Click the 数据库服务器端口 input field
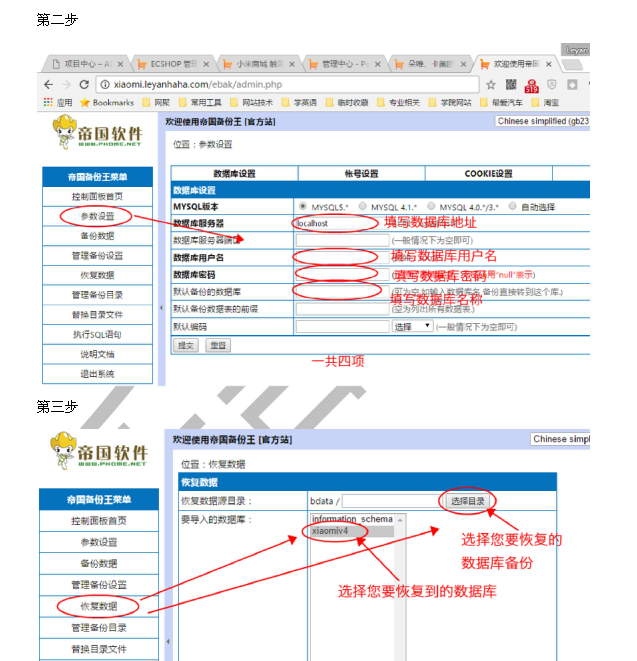Image resolution: width=637 pixels, height=661 pixels. [x=342, y=240]
